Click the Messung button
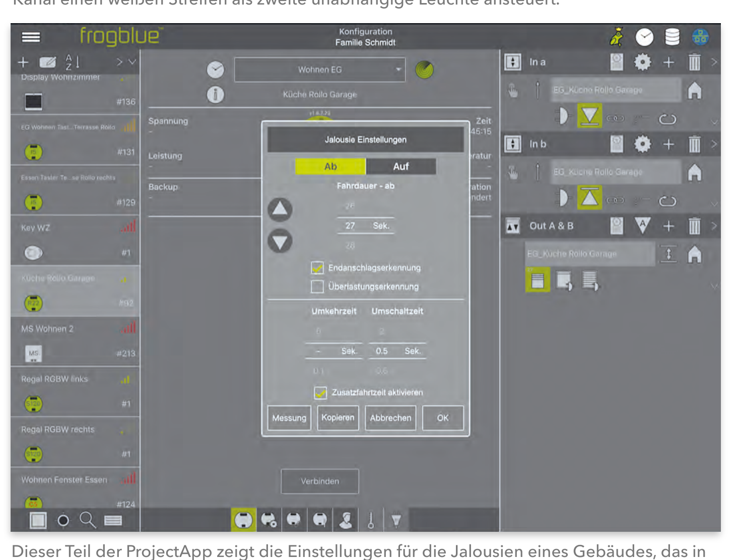This screenshot has height=560, width=735. click(289, 418)
